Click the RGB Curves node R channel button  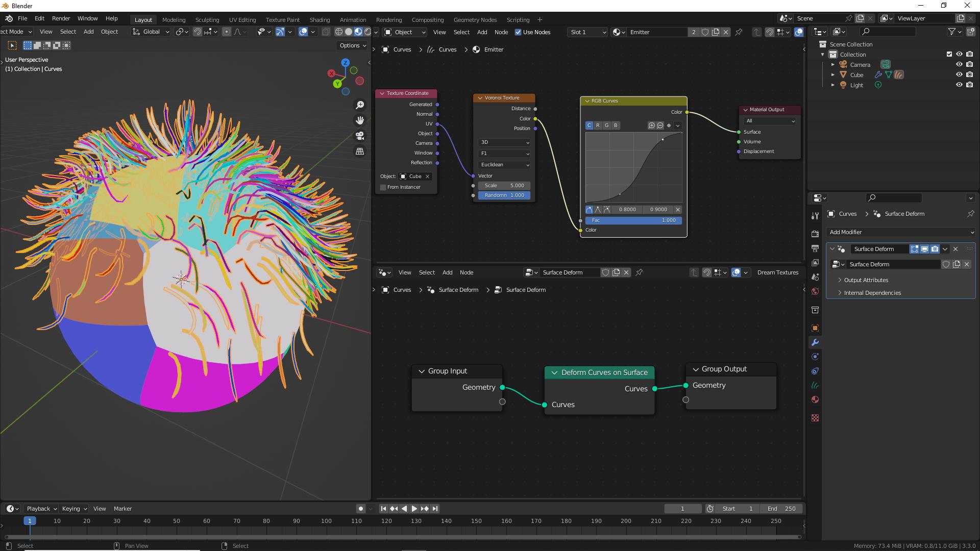click(x=597, y=125)
